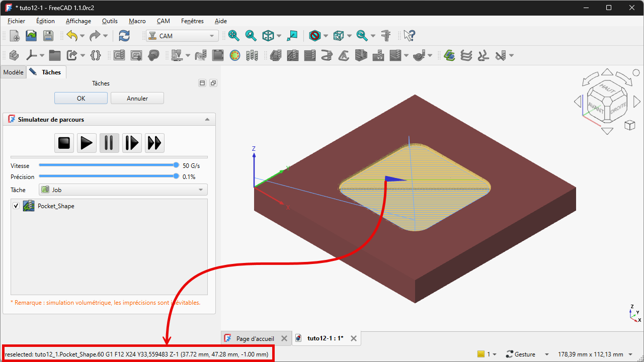
Task: Click the Undo arrow icon
Action: click(72, 36)
